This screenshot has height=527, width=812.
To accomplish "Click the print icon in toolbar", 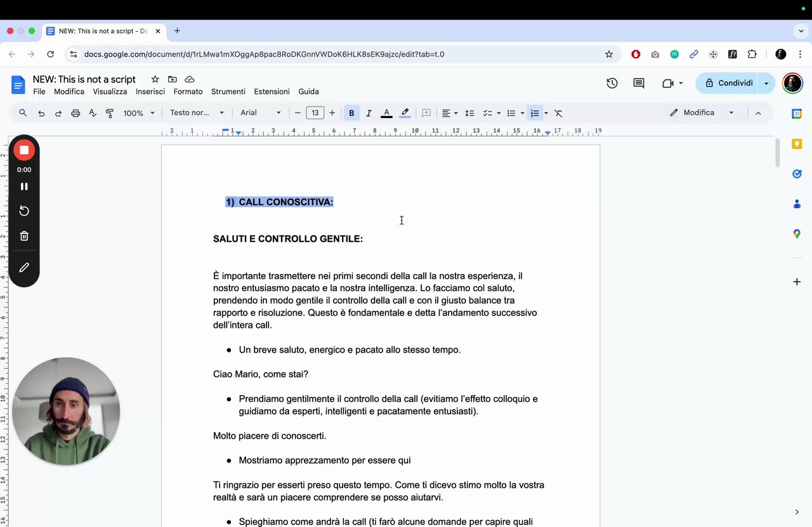I will pyautogui.click(x=75, y=113).
